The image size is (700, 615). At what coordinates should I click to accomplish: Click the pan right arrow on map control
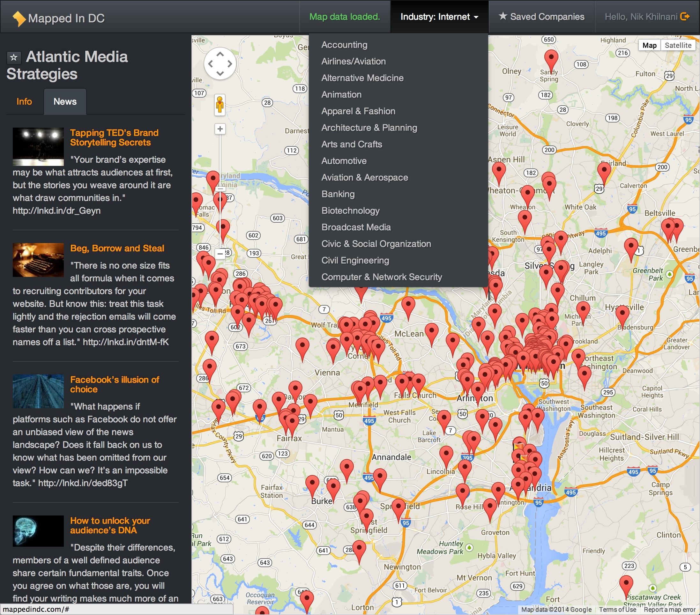coord(230,64)
